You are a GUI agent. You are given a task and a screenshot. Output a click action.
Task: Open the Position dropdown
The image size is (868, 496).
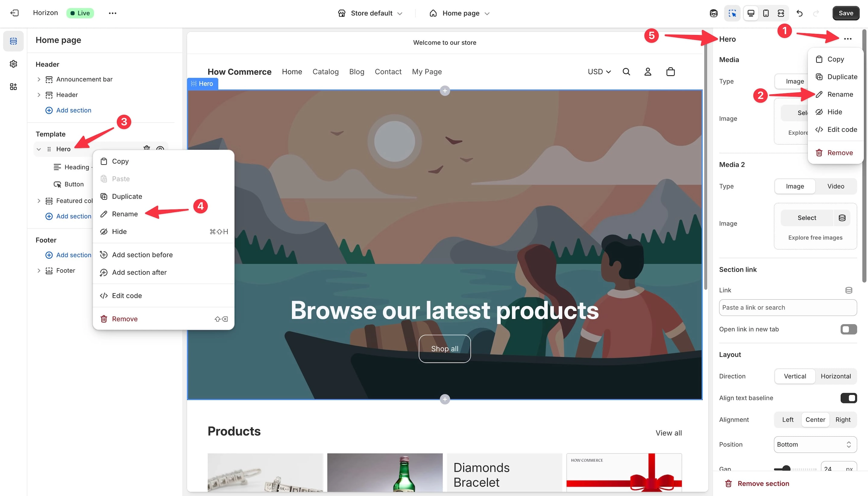click(x=815, y=444)
